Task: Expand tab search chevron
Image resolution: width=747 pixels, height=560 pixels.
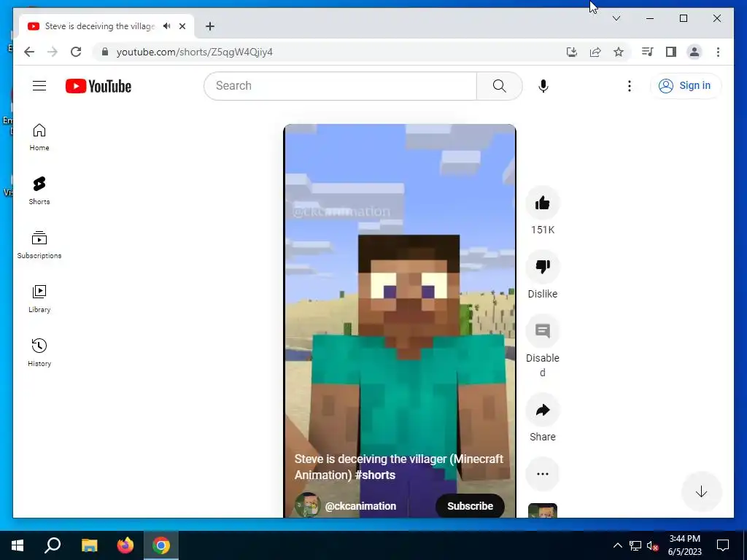Action: [x=616, y=18]
